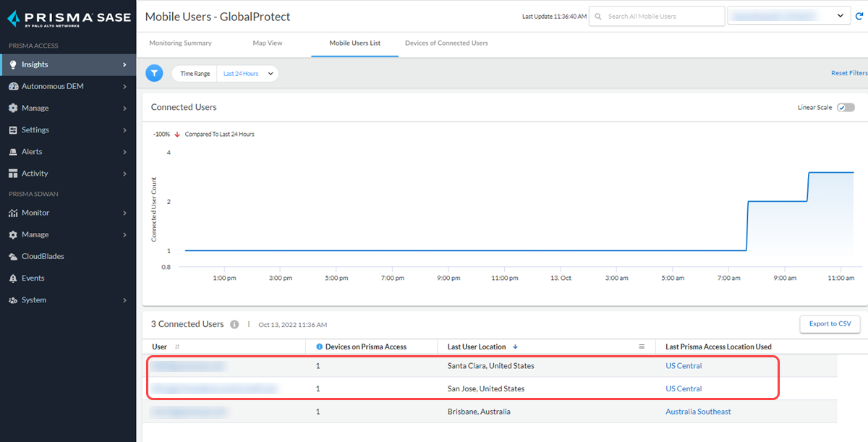The image size is (868, 442).
Task: Click the sort icon next to User column
Action: pyautogui.click(x=177, y=347)
